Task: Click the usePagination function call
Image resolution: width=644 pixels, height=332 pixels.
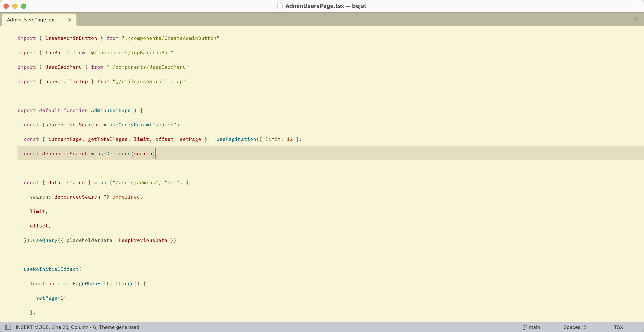Action: 236,139
